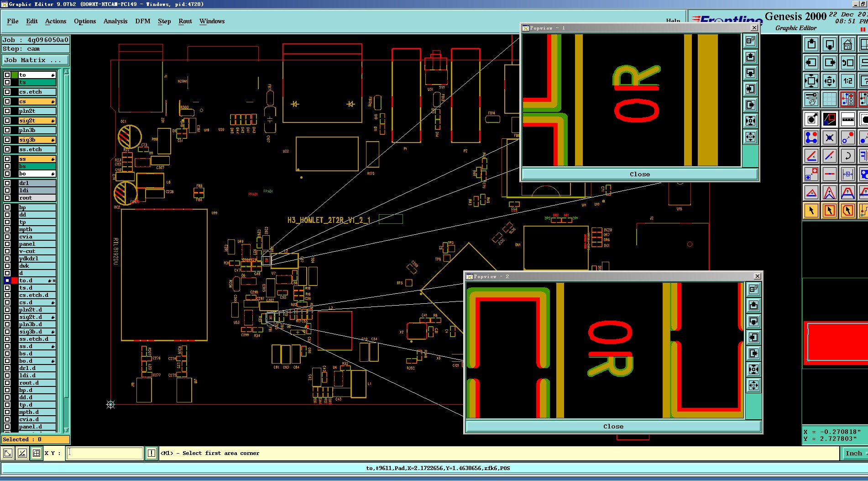Image resolution: width=868 pixels, height=481 pixels.
Task: Select the polygon arrow selection tool
Action: tap(848, 211)
